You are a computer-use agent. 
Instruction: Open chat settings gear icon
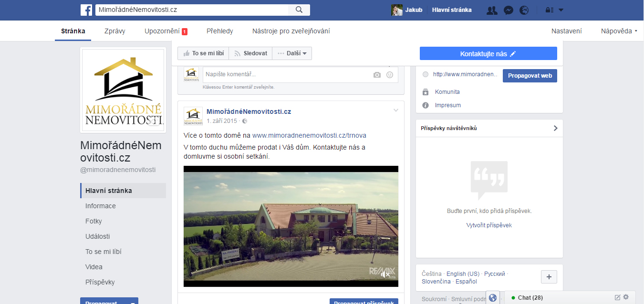(x=626, y=297)
